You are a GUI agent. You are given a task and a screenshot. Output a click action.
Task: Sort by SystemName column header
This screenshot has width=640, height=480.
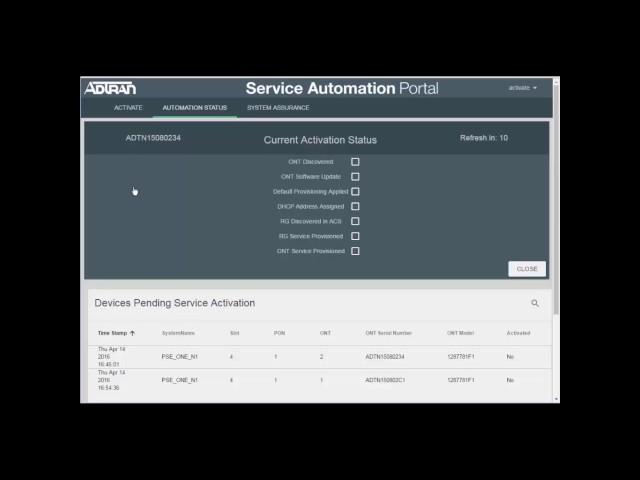(178, 333)
